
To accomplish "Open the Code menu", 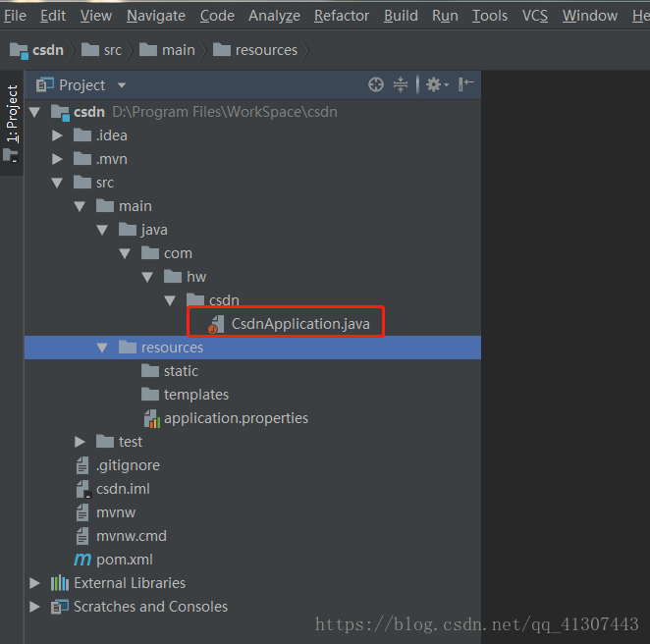I will click(217, 16).
